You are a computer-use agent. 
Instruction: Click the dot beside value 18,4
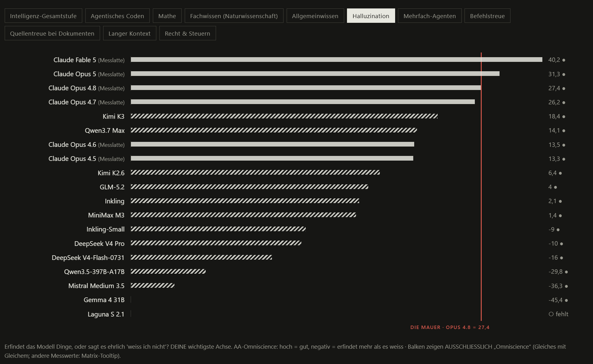pos(563,117)
